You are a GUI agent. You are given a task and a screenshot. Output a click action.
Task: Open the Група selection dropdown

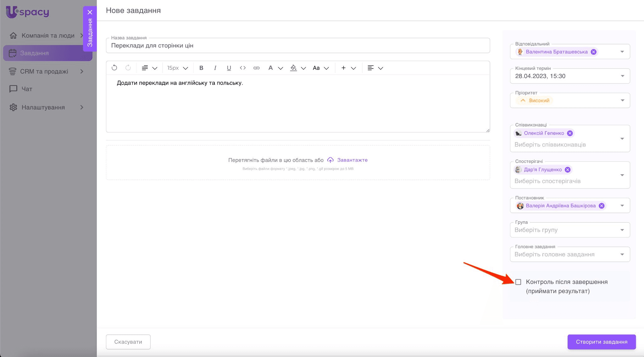coord(622,230)
